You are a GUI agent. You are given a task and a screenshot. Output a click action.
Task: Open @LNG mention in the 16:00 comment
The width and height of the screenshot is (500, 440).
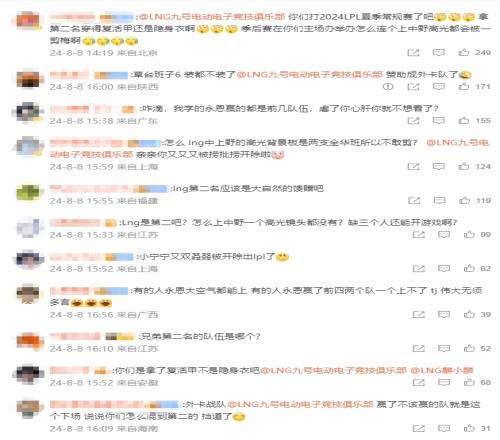click(x=309, y=75)
